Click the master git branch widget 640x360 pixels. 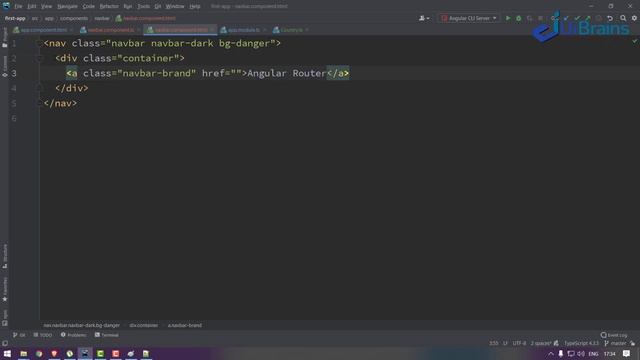(615, 343)
